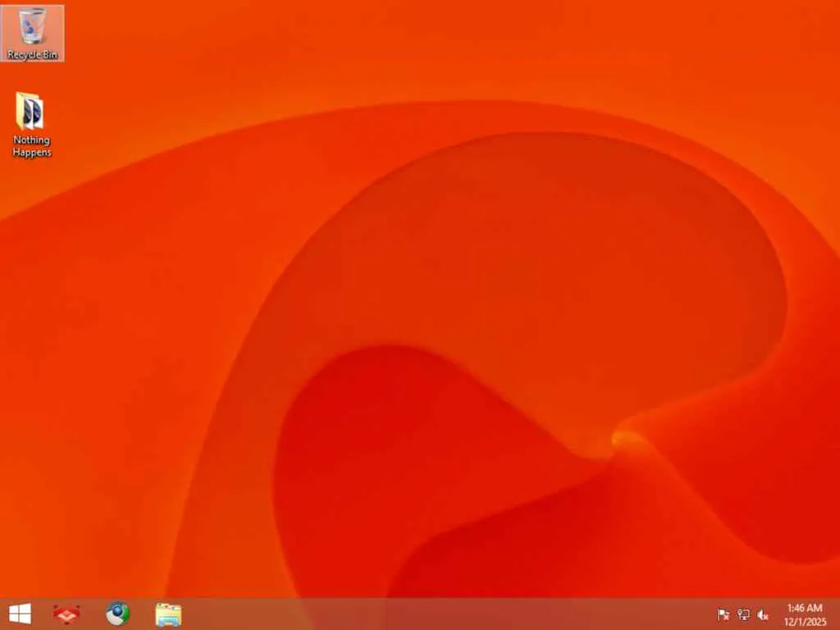Viewport: 840px width, 630px height.
Task: Click the "Recycle Bin" text label
Action: tap(32, 54)
